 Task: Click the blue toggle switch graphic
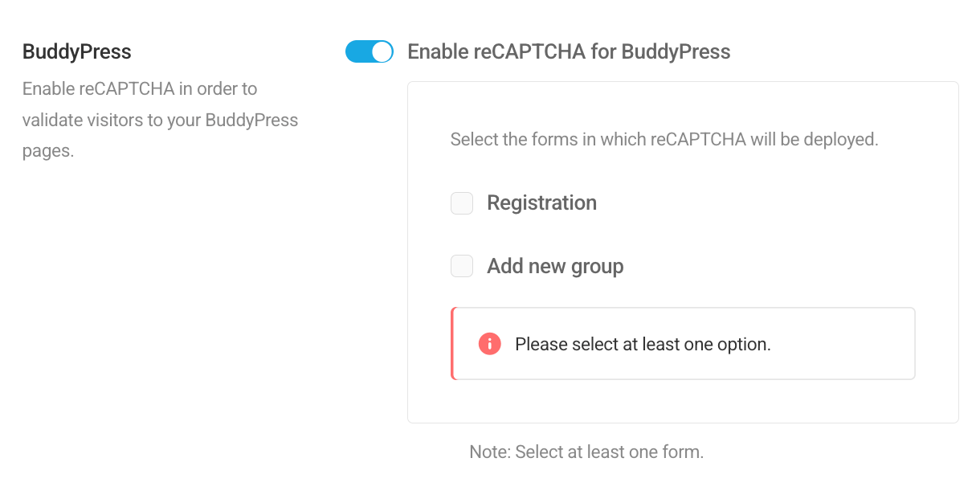pyautogui.click(x=369, y=51)
